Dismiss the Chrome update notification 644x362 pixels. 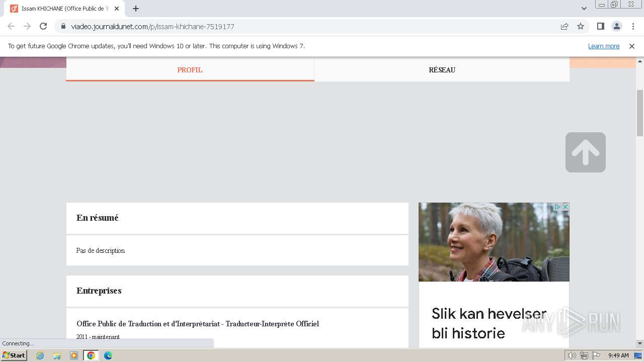tap(632, 46)
